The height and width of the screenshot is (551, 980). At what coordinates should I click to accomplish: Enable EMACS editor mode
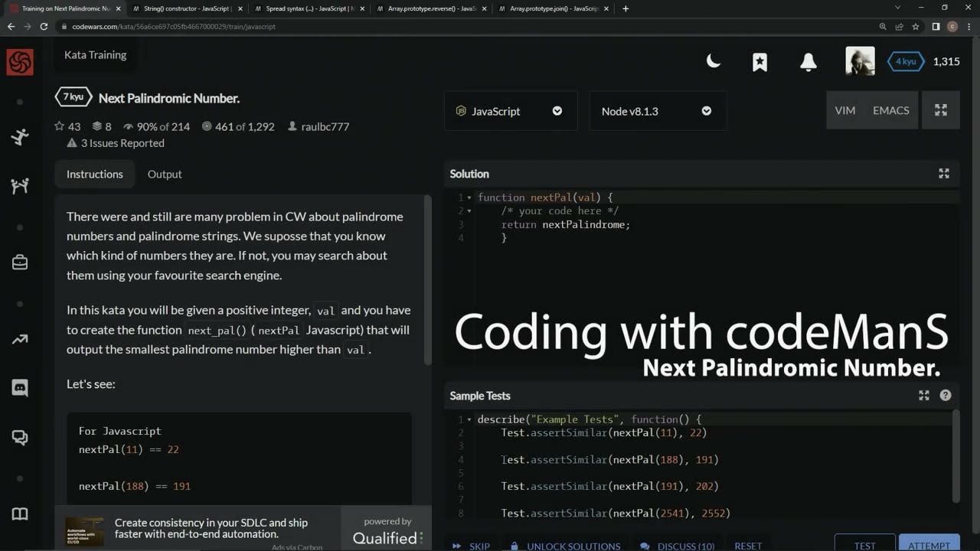[891, 110]
